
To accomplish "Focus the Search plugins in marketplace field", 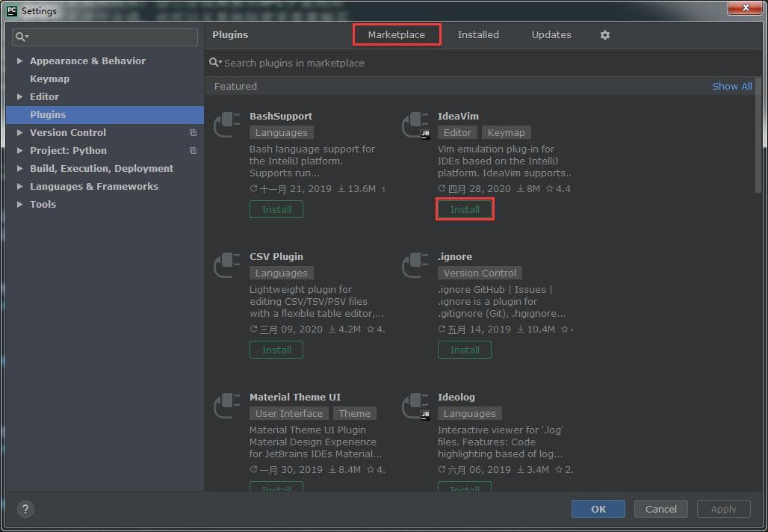I will [x=483, y=63].
